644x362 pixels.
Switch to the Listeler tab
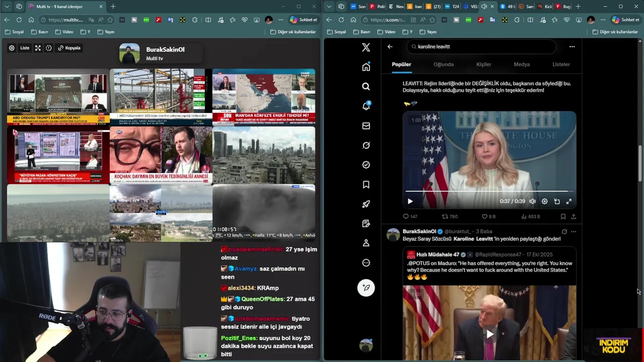coord(561,64)
